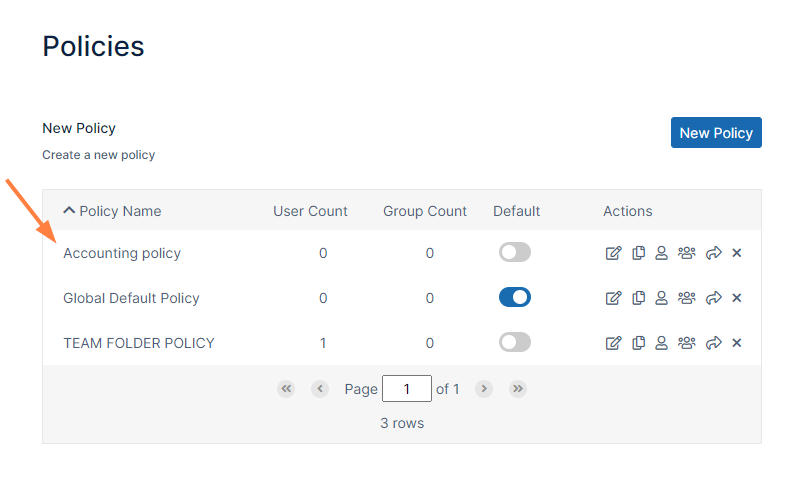Toggle Global Default Policy default switch
812x489 pixels.
click(x=515, y=298)
